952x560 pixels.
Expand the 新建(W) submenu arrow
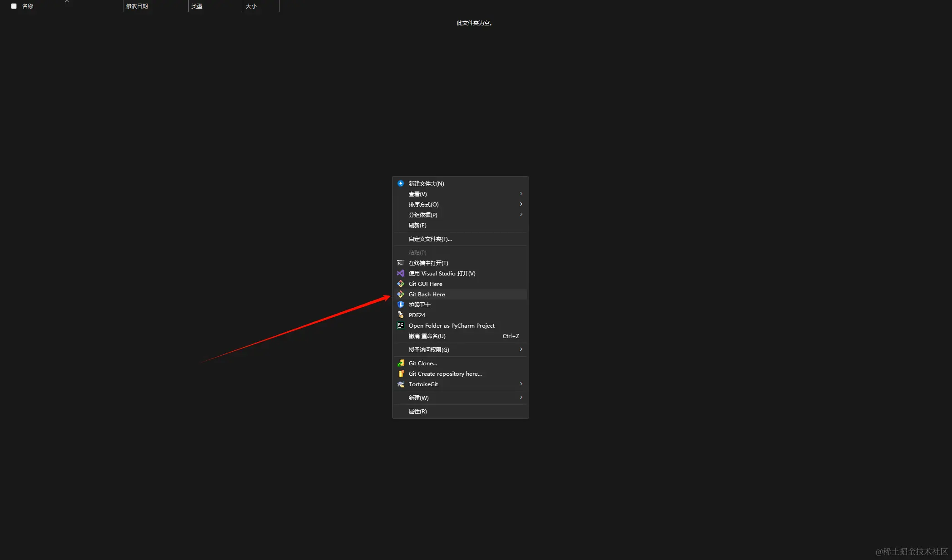(x=521, y=398)
